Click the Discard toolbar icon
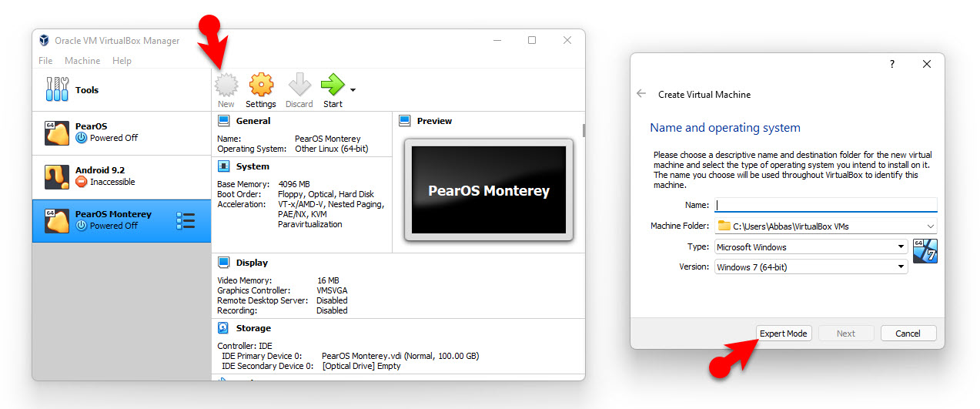 (x=299, y=85)
